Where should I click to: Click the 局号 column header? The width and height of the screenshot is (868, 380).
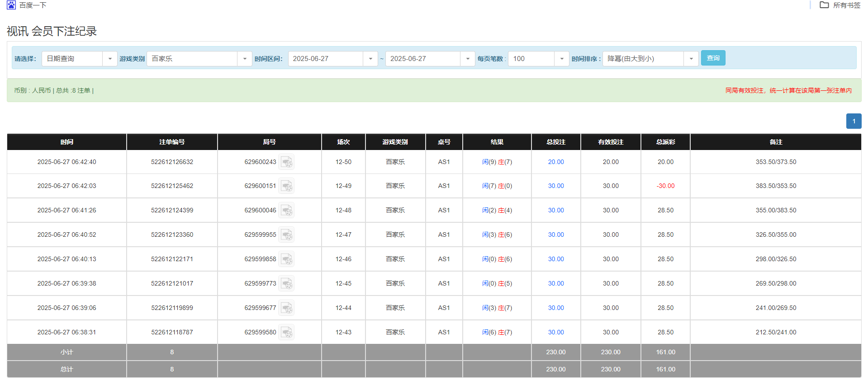(x=270, y=142)
